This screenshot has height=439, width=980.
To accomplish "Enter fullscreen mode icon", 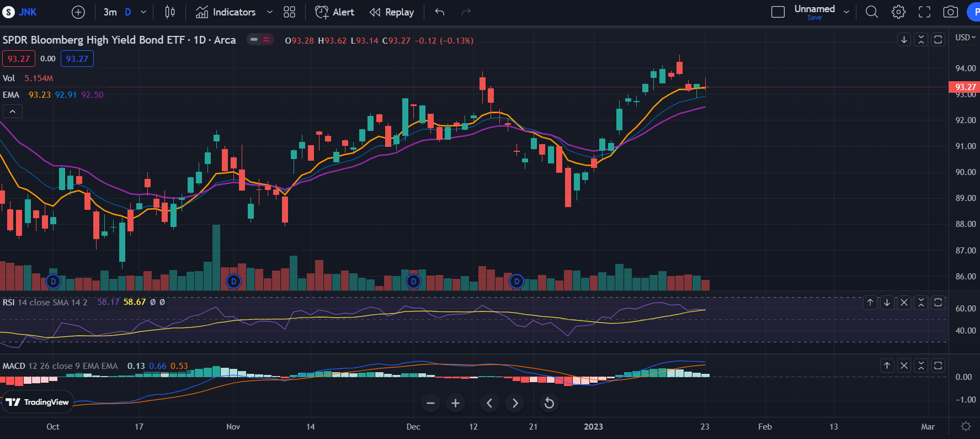I will point(924,12).
